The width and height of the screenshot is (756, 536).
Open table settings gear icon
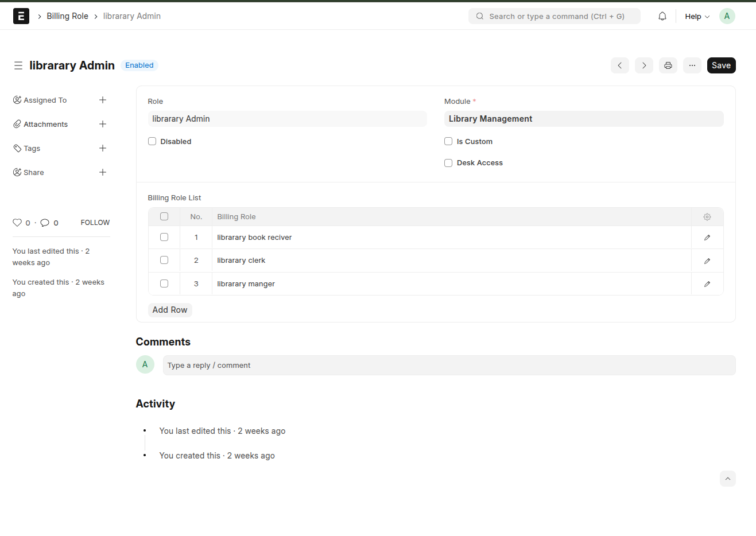coord(707,217)
